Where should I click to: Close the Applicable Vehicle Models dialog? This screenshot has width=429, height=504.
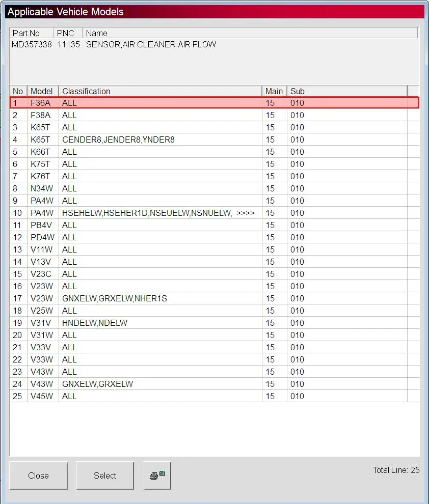click(x=39, y=475)
